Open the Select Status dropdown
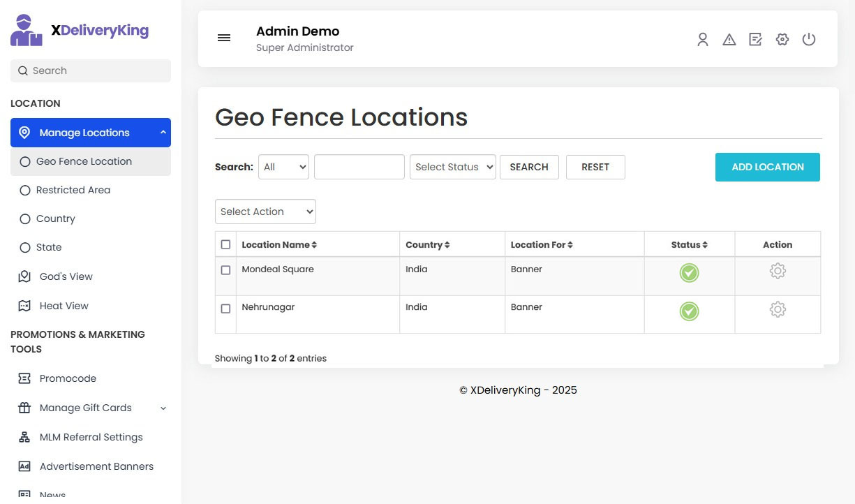The height and width of the screenshot is (504, 855). coord(452,167)
